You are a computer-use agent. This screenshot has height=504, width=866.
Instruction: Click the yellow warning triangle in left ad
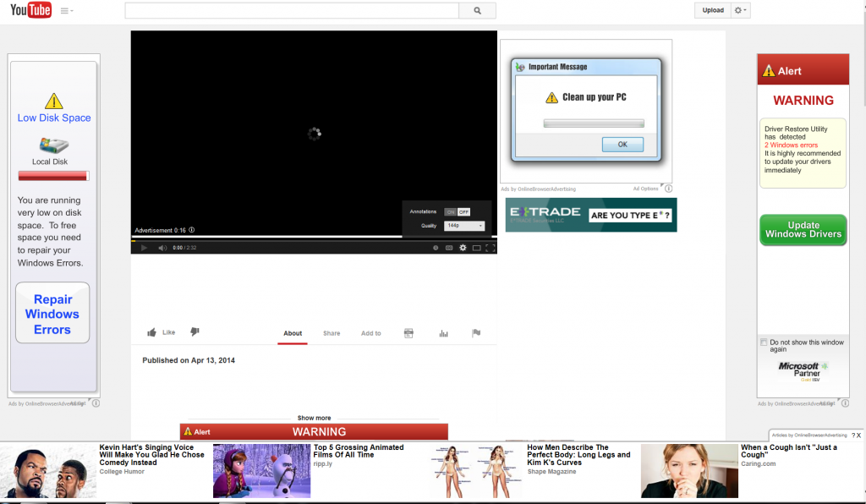[53, 101]
